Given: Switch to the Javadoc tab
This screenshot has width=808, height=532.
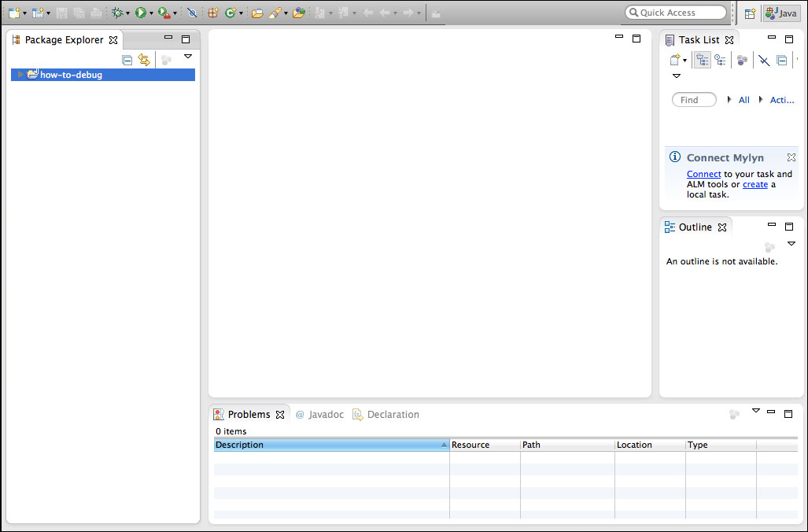Looking at the screenshot, I should click(319, 415).
